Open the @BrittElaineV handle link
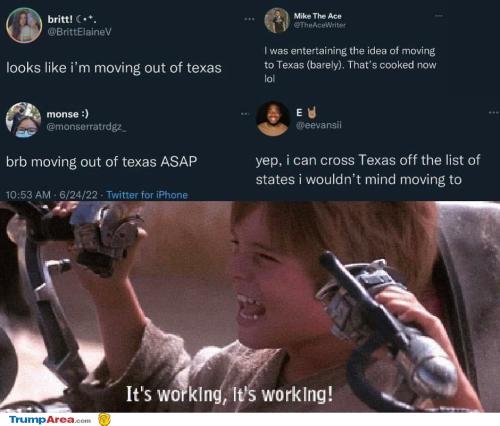The height and width of the screenshot is (426, 500). tap(79, 32)
